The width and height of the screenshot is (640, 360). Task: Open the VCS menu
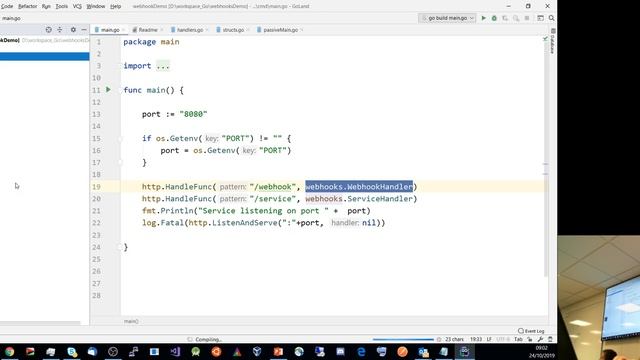[77, 6]
